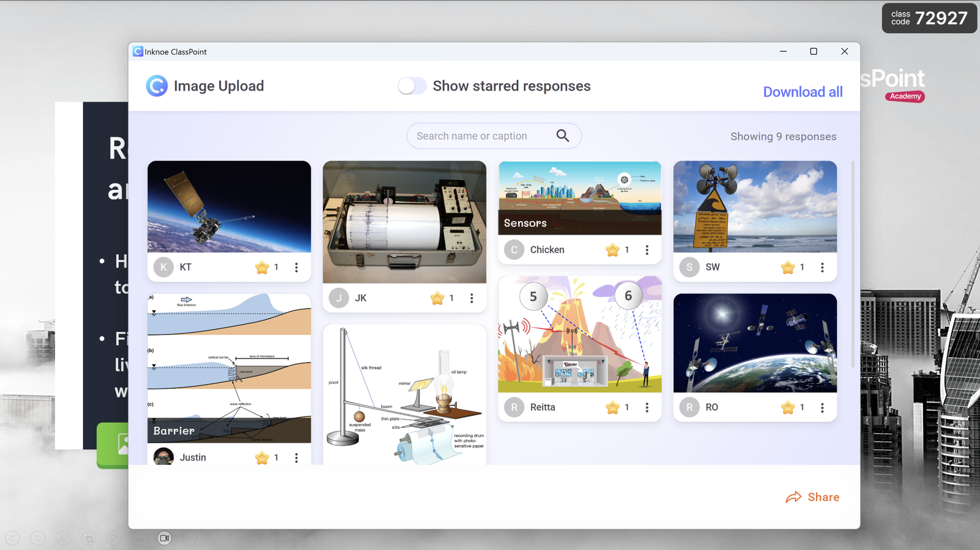This screenshot has height=550, width=980.
Task: Open the seismograph mechanism diagram thumbnail
Action: coord(404,394)
